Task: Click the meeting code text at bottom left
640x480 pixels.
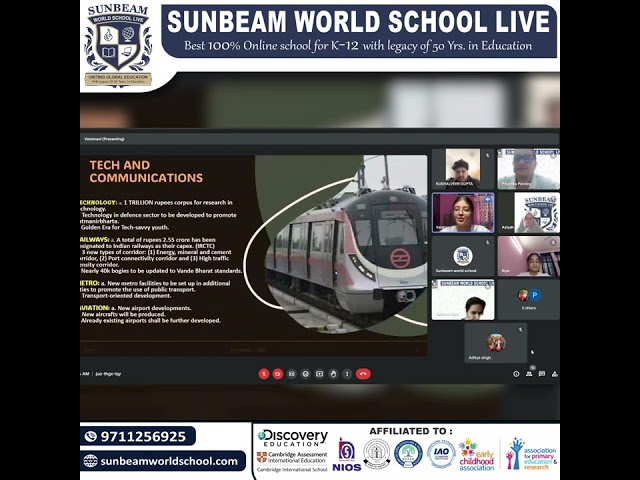Action: click(x=108, y=373)
